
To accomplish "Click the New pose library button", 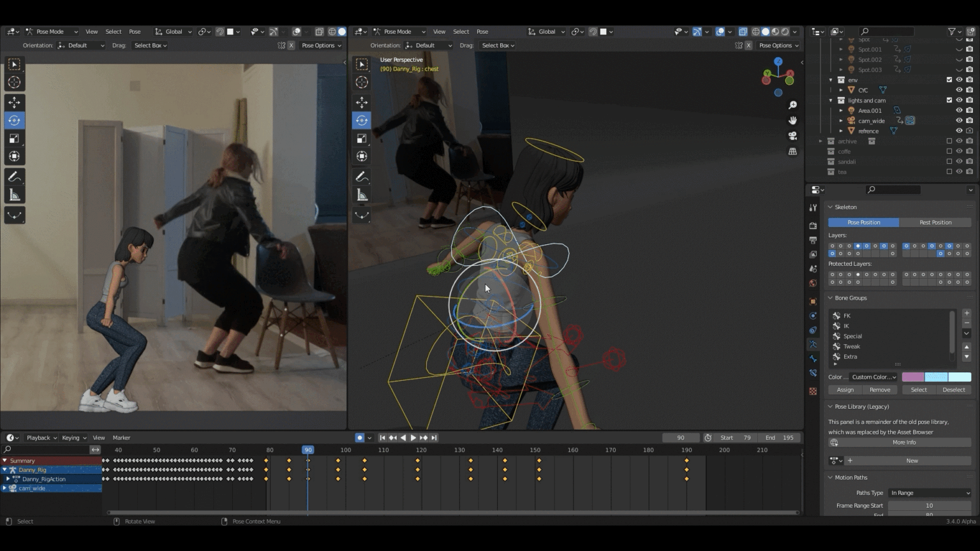I will [x=912, y=460].
